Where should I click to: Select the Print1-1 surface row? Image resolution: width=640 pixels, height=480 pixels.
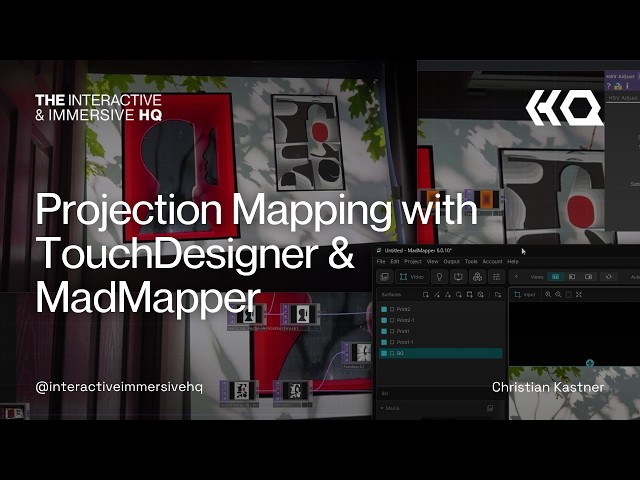pos(441,342)
